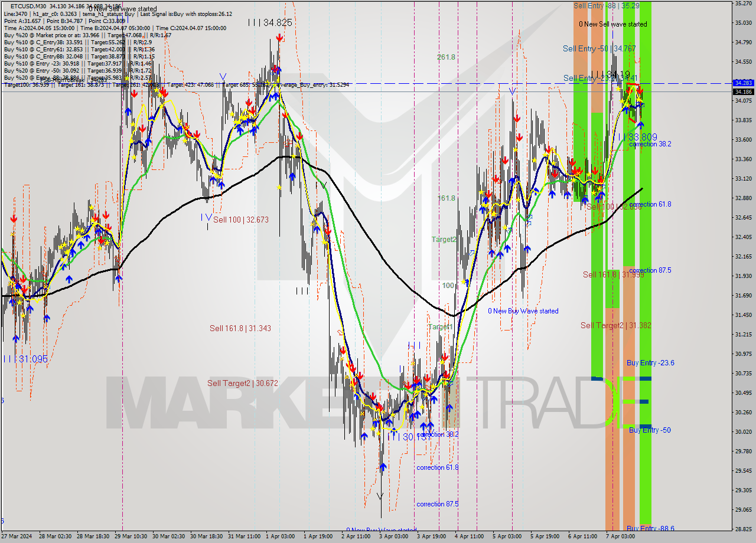756x543 pixels.
Task: Select the 0 New Buy Wave started text
Action: (523, 311)
